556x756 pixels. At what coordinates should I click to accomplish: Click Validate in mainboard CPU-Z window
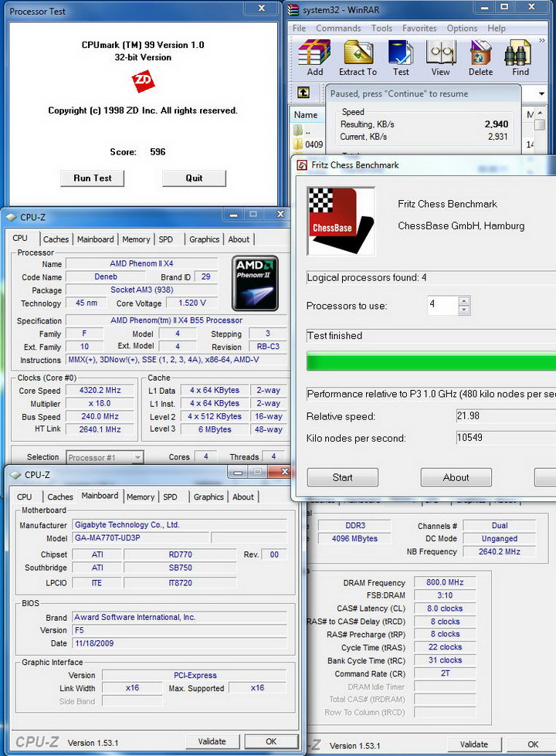[212, 741]
